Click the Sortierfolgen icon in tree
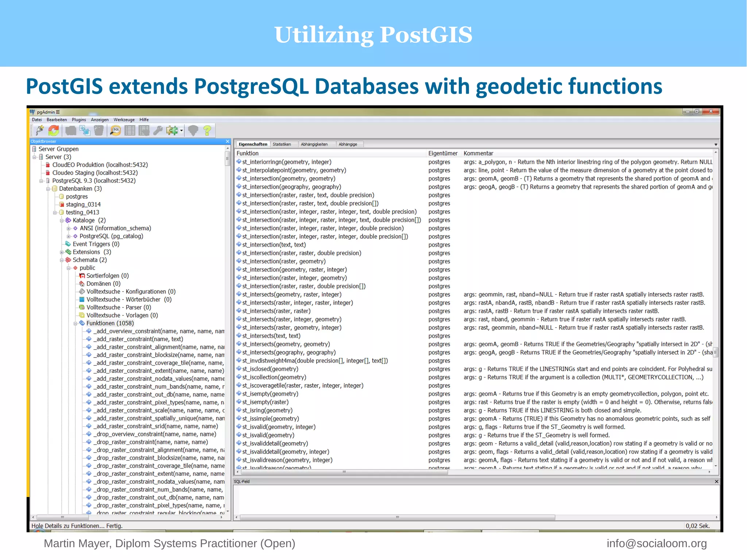 82,276
